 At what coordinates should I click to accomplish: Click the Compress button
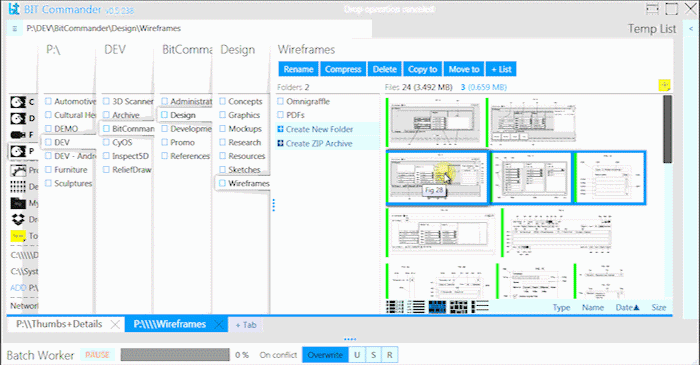point(343,69)
